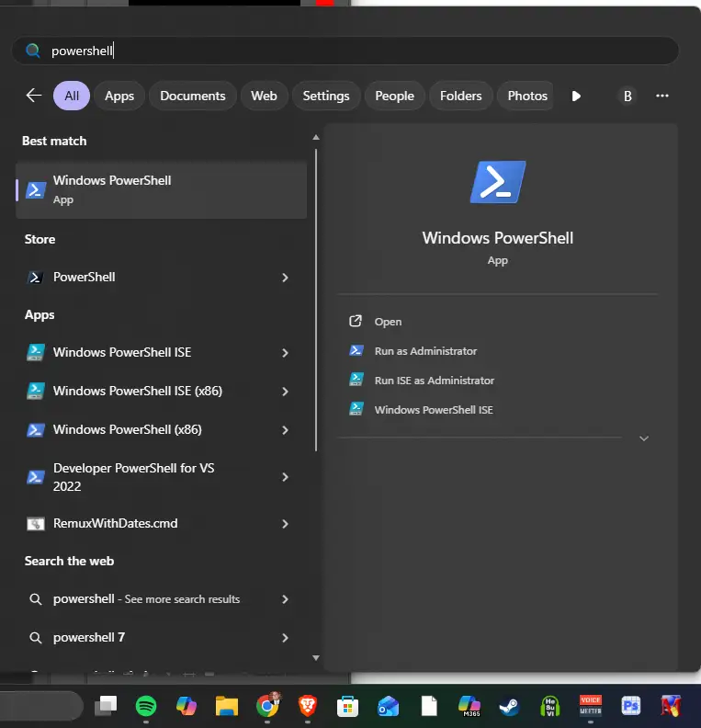The image size is (701, 728).
Task: Click the Developer PowerShell for VS 2022 icon
Action: tap(36, 477)
